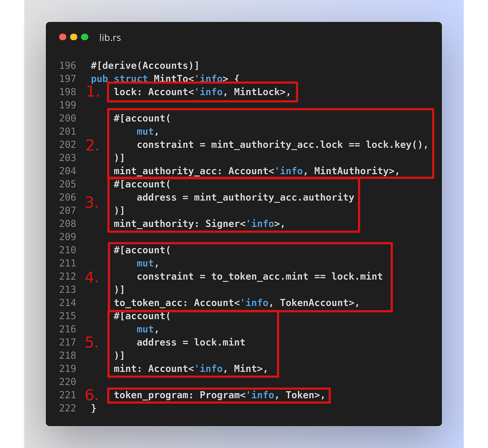
Task: Click red annotation number 2
Action: pyautogui.click(x=92, y=145)
